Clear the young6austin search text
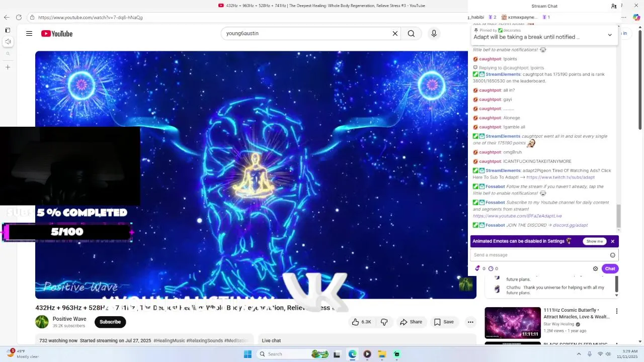Screen dimensions: 644x362 click(x=395, y=34)
